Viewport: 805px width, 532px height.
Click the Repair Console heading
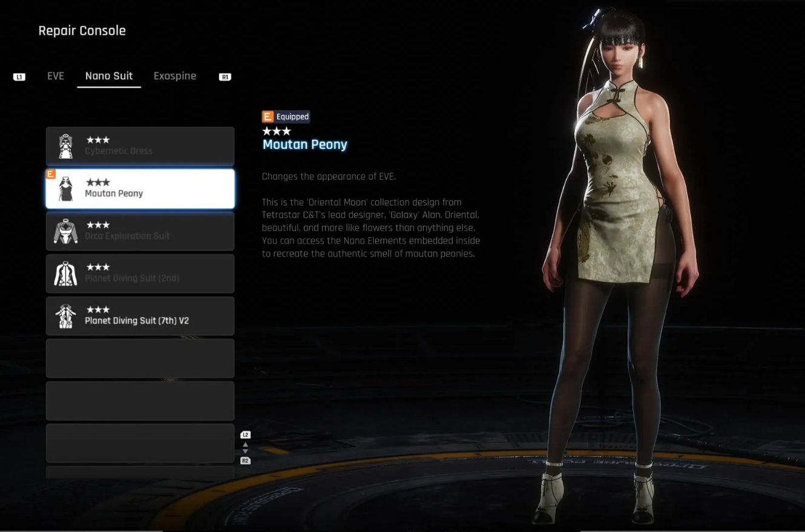click(82, 31)
